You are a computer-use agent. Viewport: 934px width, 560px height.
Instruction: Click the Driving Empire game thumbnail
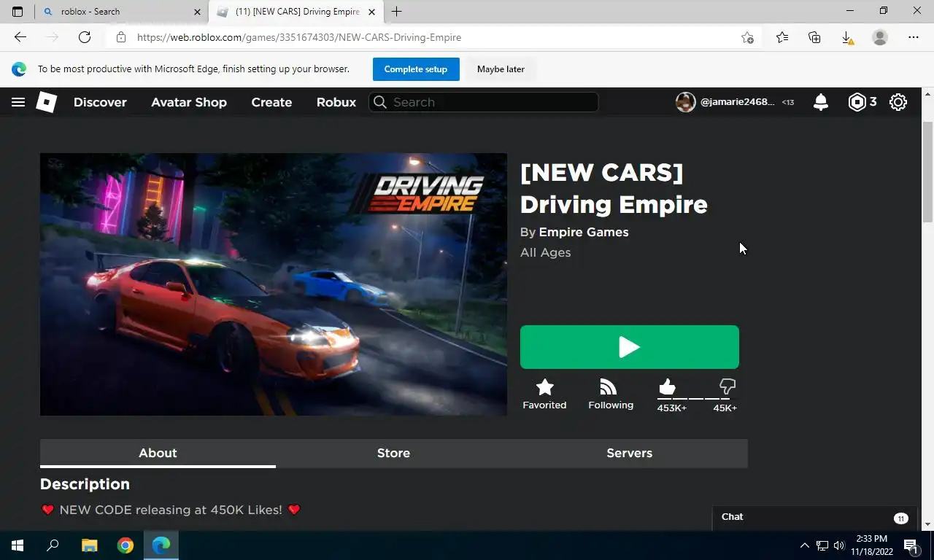click(274, 284)
